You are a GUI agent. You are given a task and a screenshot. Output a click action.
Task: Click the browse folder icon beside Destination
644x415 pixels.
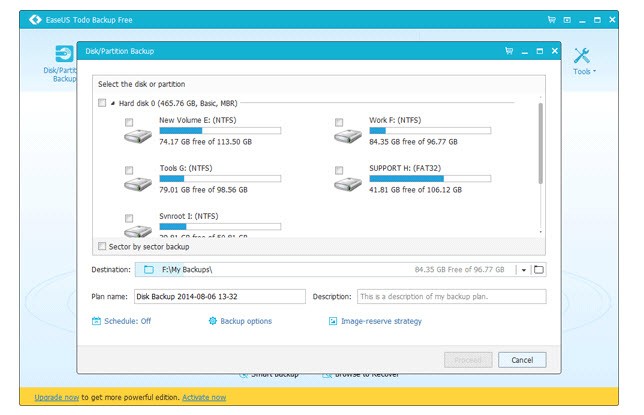tap(538, 270)
